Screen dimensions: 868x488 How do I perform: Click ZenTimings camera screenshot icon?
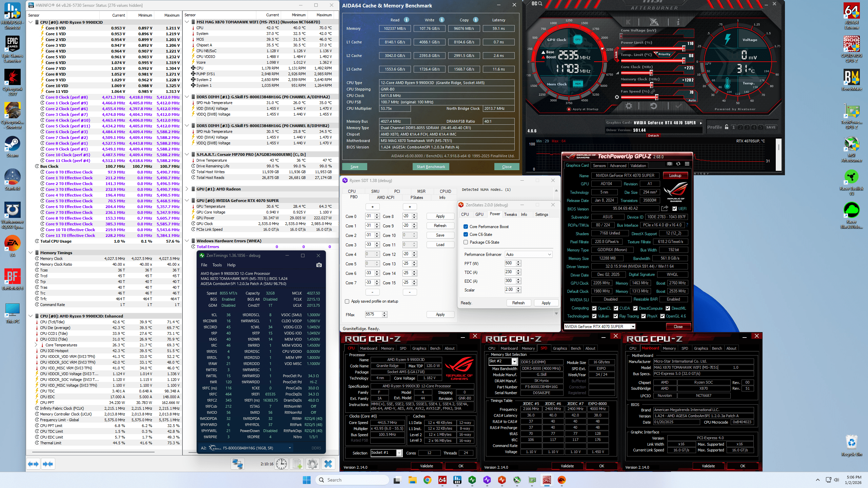point(319,265)
